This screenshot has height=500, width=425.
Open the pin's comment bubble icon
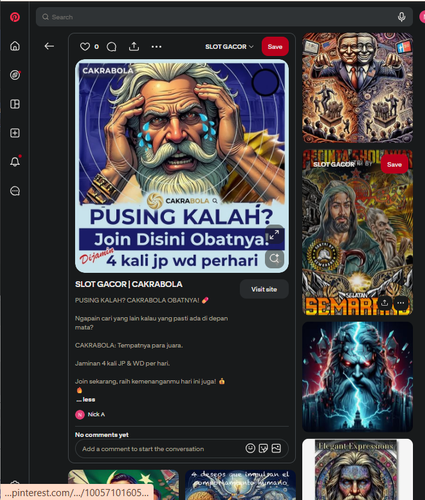point(111,47)
